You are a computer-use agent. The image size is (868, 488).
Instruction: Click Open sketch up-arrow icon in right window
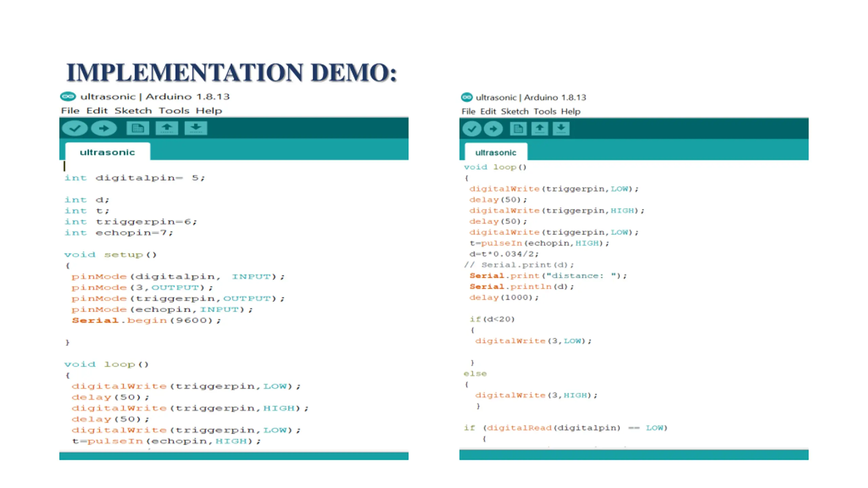[540, 129]
